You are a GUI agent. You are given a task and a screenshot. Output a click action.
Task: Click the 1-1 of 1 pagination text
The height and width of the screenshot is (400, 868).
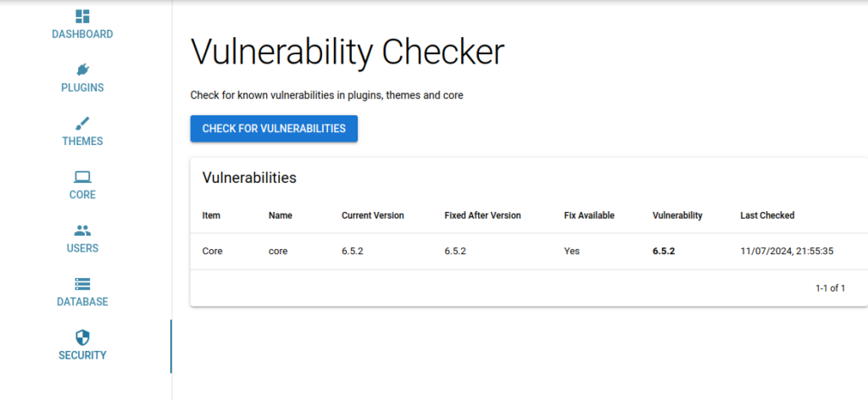pos(831,288)
